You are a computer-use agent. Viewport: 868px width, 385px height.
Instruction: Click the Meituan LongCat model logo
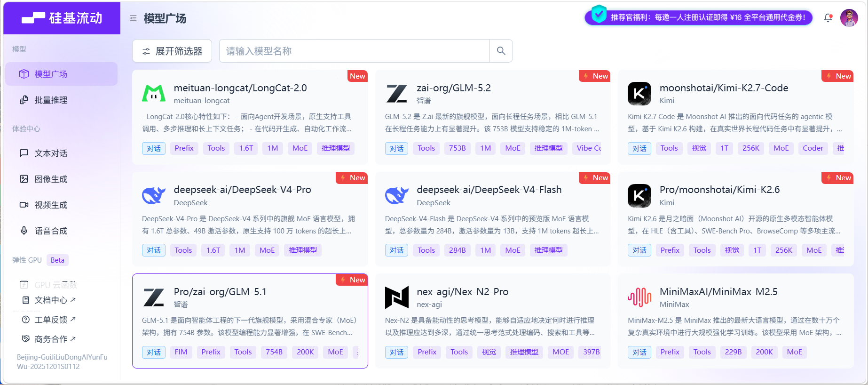[154, 93]
